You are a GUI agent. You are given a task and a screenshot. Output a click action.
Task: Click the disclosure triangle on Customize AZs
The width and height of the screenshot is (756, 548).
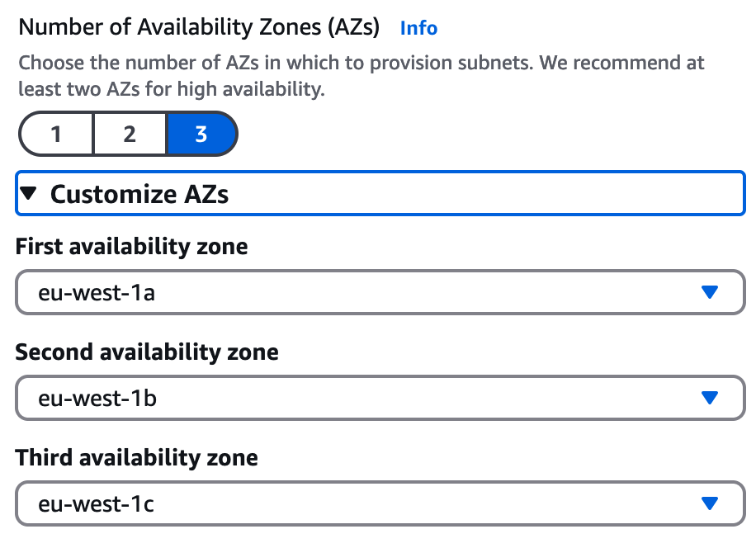[x=27, y=194]
